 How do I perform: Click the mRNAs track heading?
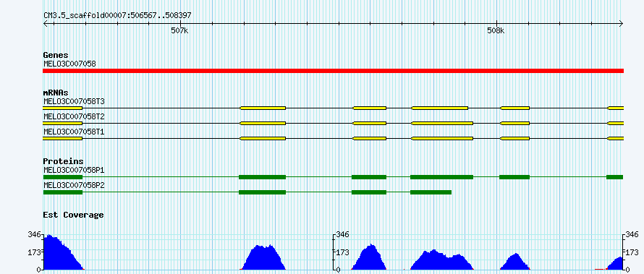pyautogui.click(x=56, y=93)
